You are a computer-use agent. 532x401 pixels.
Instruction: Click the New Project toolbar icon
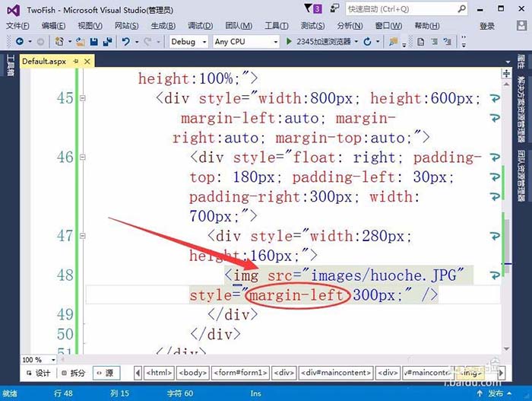tap(59, 42)
